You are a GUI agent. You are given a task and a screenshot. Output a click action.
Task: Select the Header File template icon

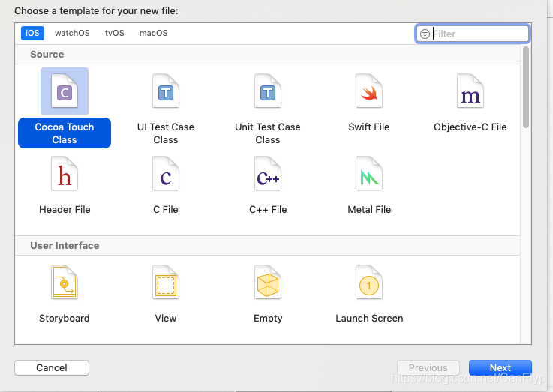[65, 174]
